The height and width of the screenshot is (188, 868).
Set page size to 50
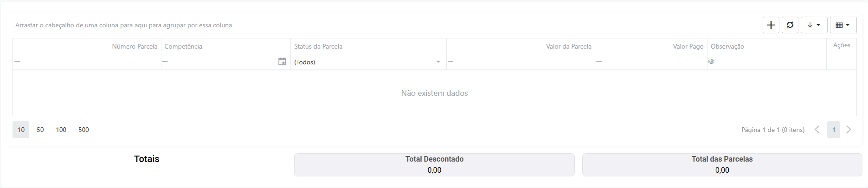pos(40,130)
